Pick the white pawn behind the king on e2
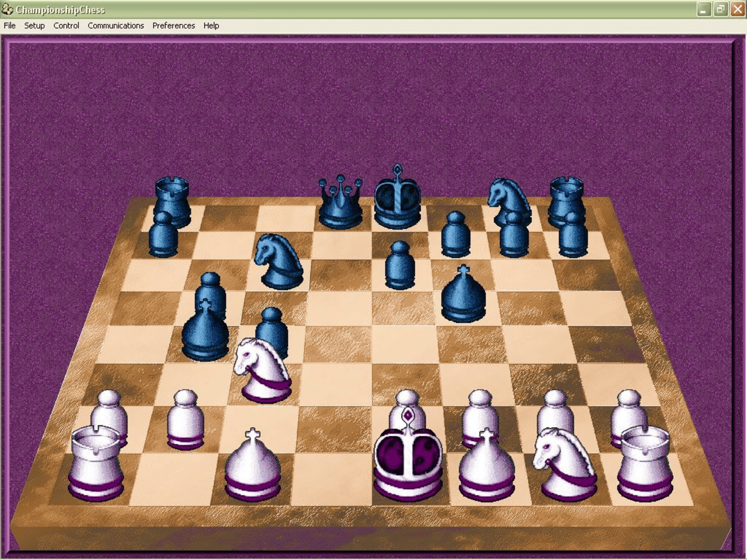Screen dimensions: 747x560 (x=408, y=402)
